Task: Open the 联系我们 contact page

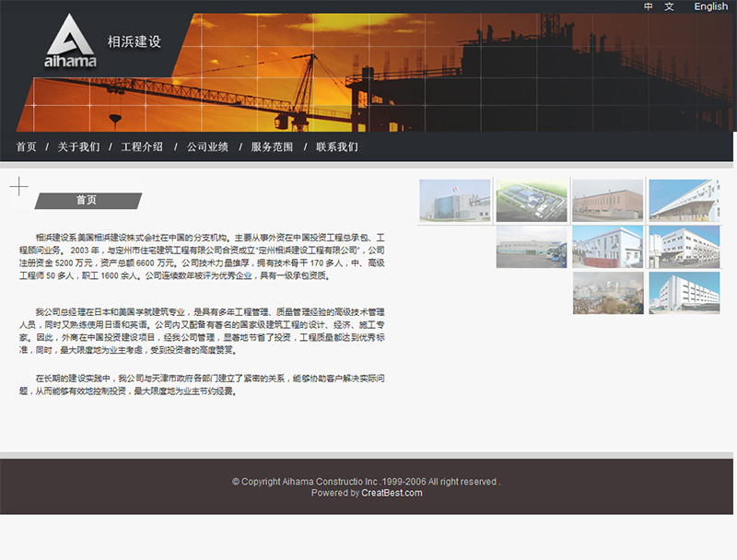Action: click(x=337, y=146)
